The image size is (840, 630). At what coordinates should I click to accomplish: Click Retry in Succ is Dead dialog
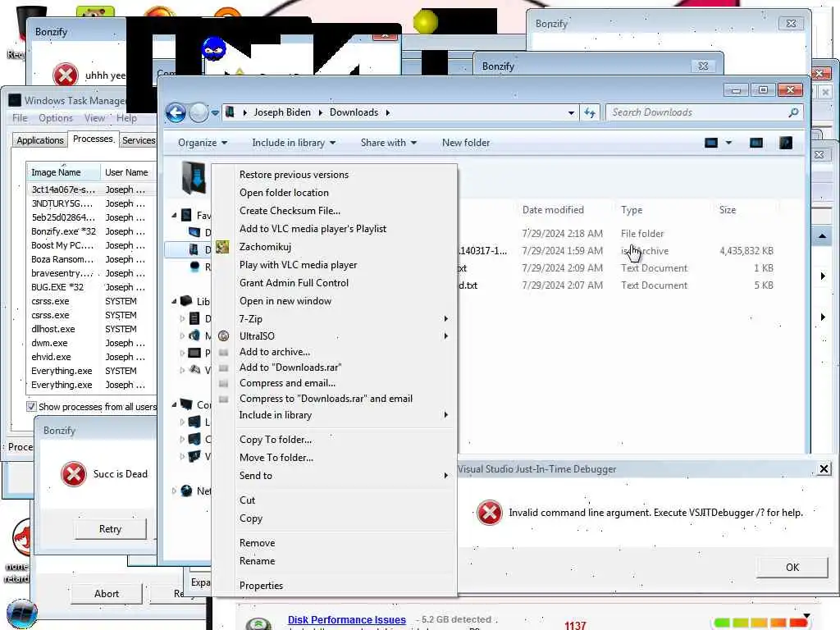coord(111,529)
